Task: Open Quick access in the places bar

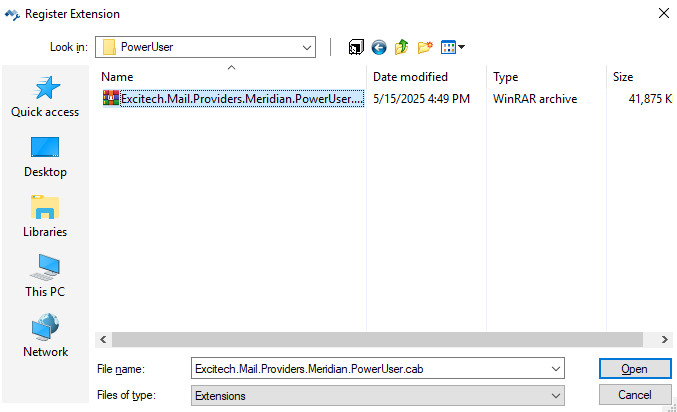Action: pyautogui.click(x=45, y=97)
